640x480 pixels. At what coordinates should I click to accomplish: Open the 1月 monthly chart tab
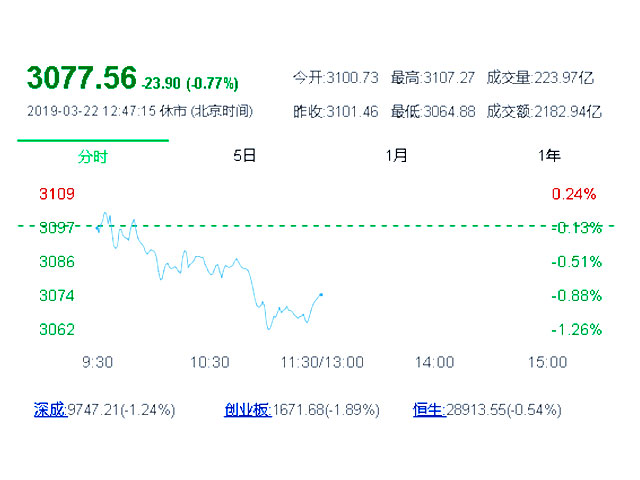(397, 155)
